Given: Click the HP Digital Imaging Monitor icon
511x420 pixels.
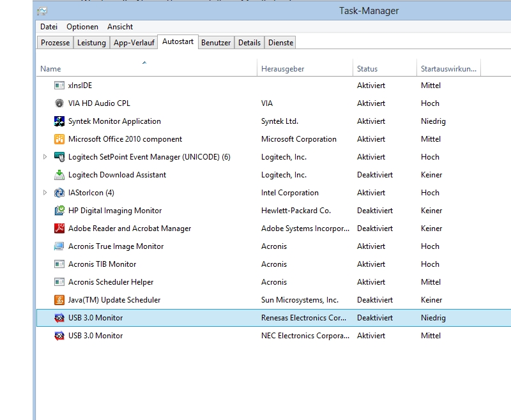Looking at the screenshot, I should pyautogui.click(x=59, y=211).
